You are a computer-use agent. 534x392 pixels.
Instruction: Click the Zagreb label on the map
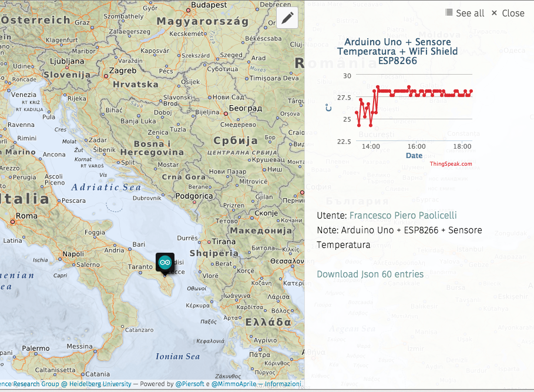tap(123, 71)
